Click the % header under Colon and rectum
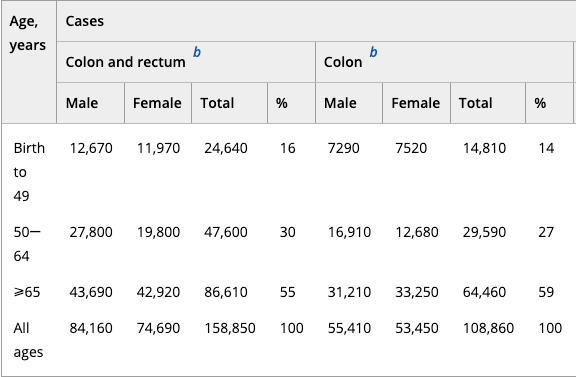This screenshot has height=377, width=576. [282, 103]
